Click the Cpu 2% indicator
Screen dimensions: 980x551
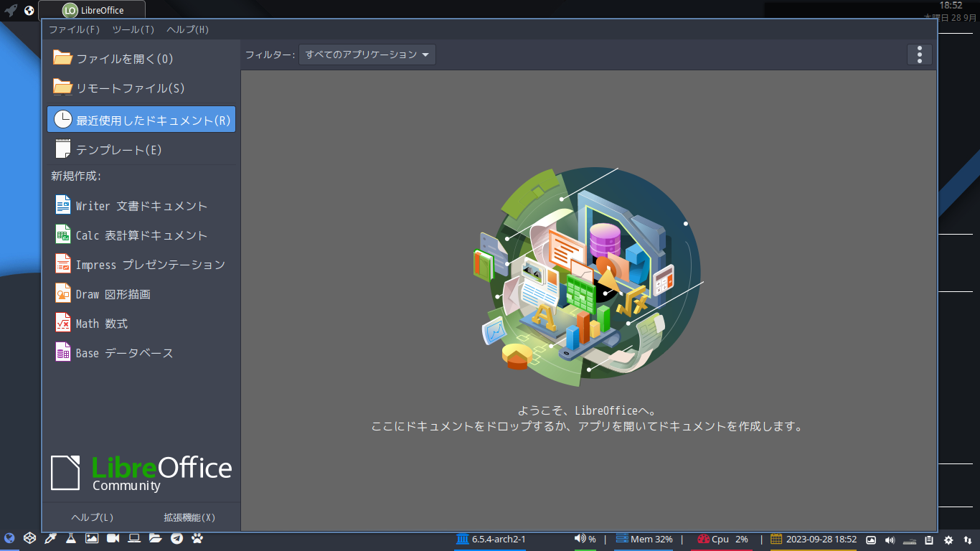(x=722, y=540)
